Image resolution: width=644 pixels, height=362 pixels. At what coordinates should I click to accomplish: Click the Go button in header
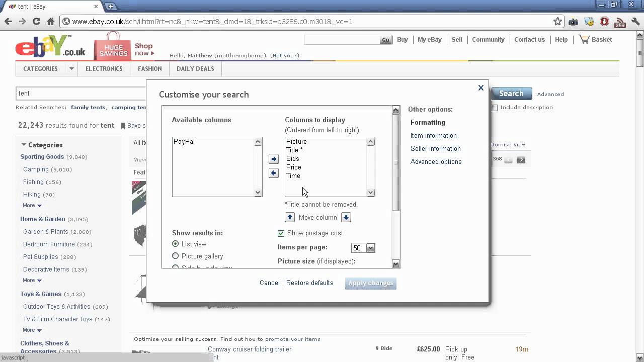(385, 40)
